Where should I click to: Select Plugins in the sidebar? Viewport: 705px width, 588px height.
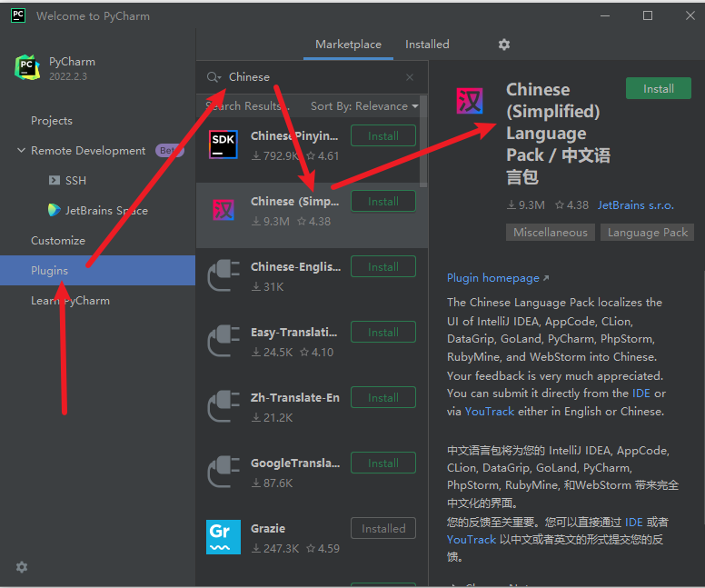[97, 271]
